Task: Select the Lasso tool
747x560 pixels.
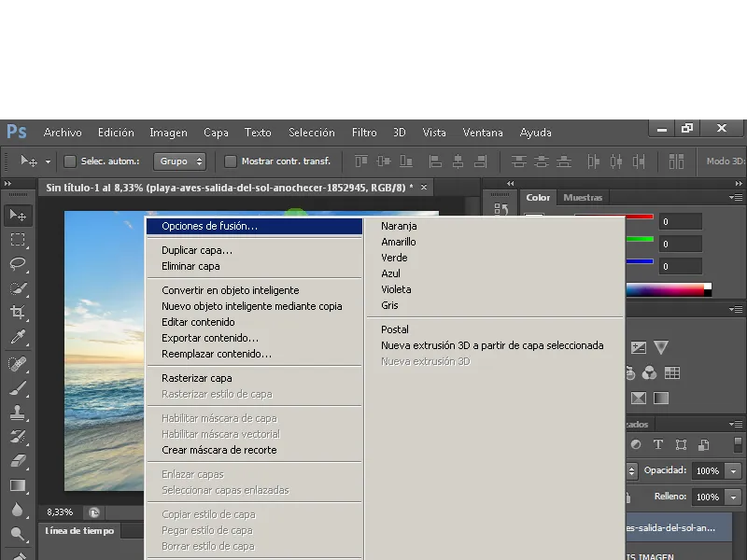Action: click(x=18, y=264)
